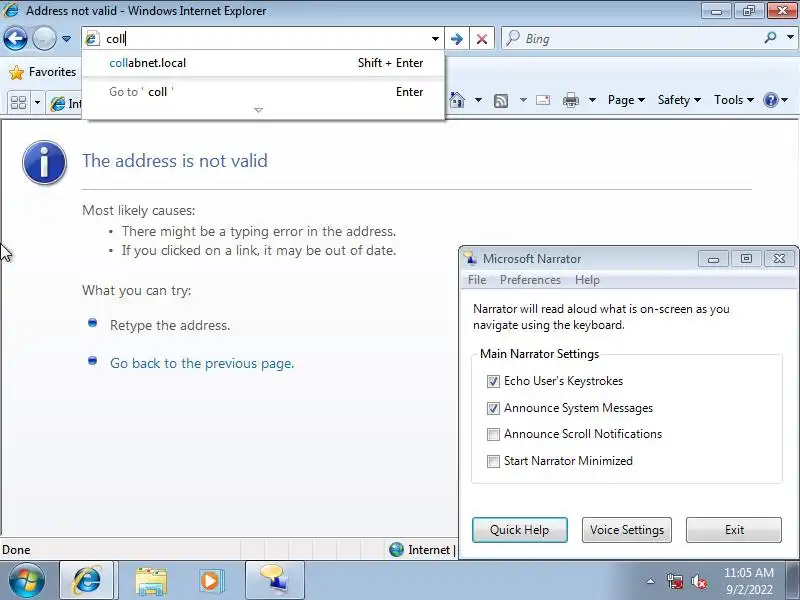Click the Internet Explorer taskbar icon
This screenshot has width=800, height=600.
pos(87,581)
